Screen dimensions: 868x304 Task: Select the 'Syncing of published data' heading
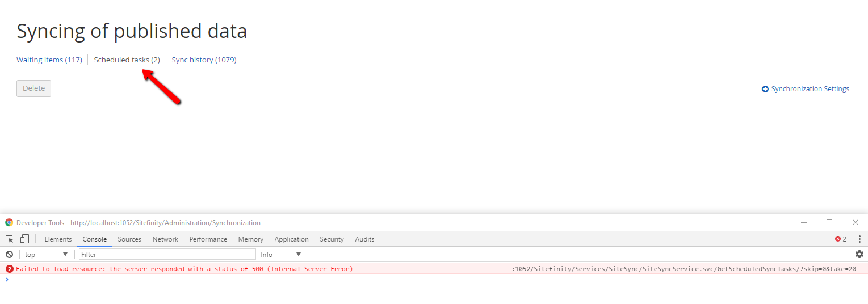tap(132, 31)
